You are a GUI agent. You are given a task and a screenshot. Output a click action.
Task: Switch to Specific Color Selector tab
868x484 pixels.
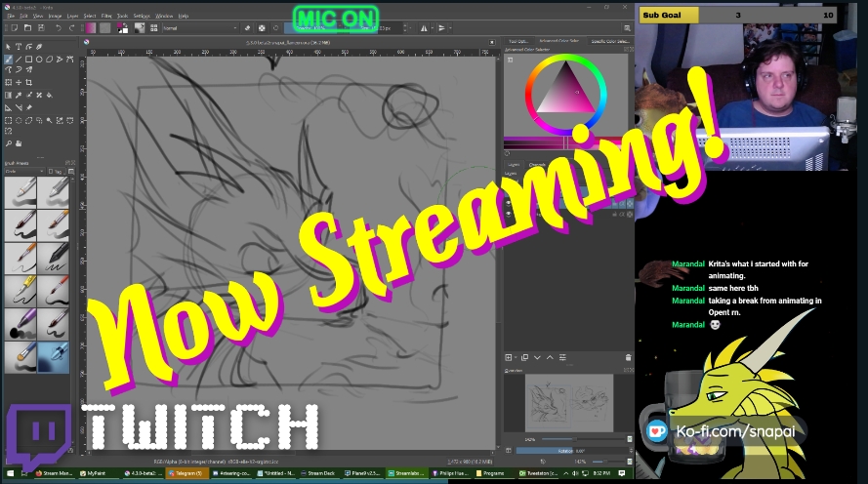609,41
